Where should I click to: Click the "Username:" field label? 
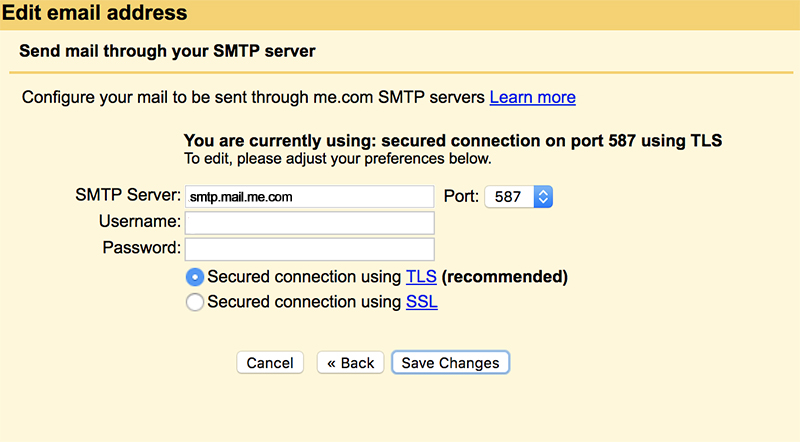point(140,222)
